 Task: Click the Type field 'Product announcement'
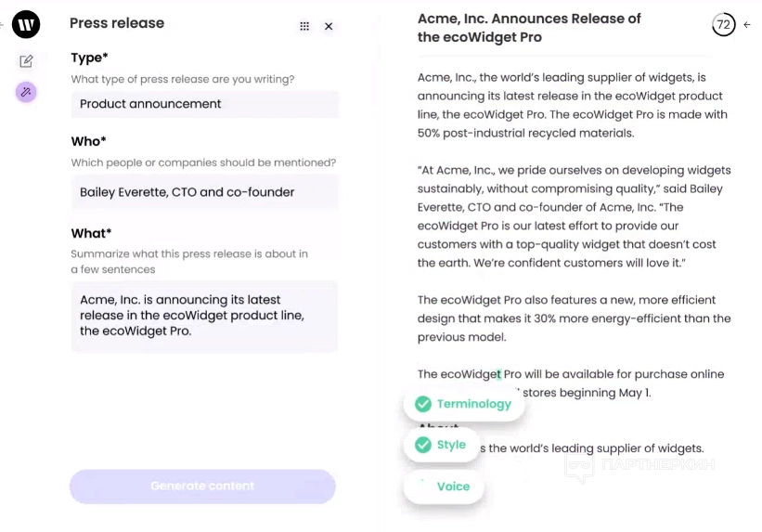pyautogui.click(x=204, y=104)
